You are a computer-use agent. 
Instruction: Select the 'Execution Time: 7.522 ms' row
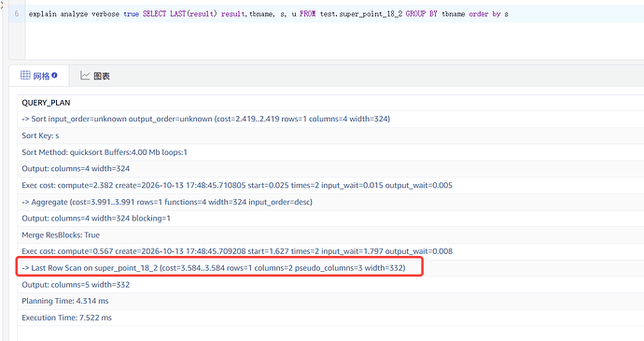pos(330,318)
